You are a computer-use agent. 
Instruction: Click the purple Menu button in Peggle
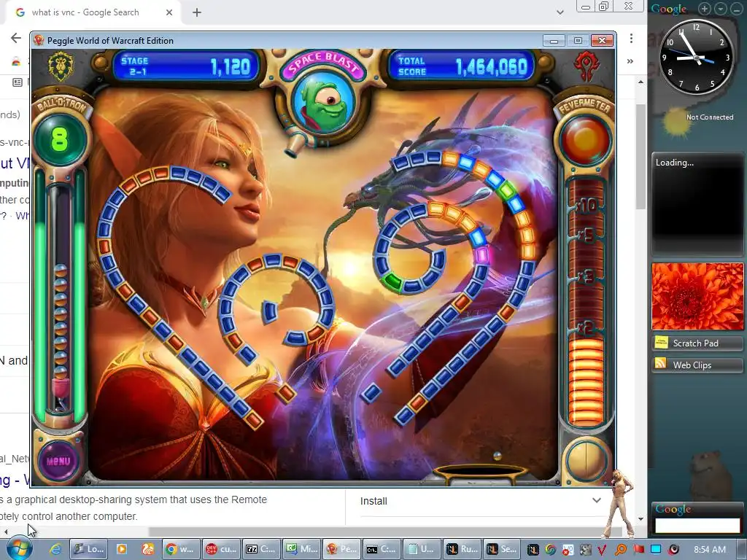coord(58,461)
